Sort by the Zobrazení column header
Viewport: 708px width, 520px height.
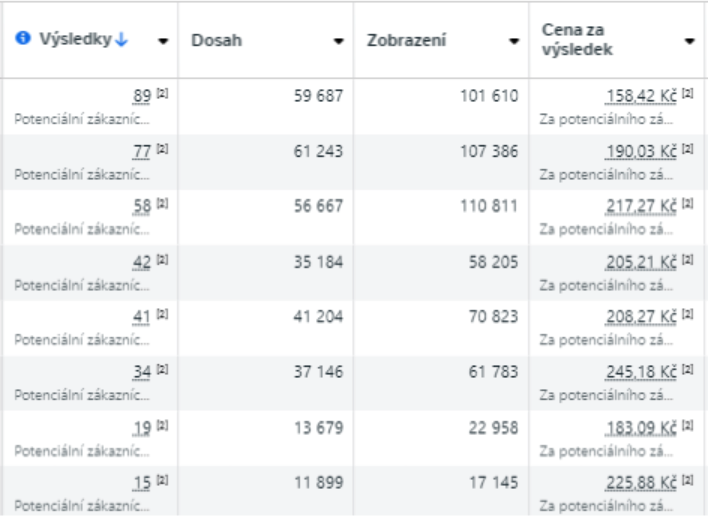tap(406, 40)
